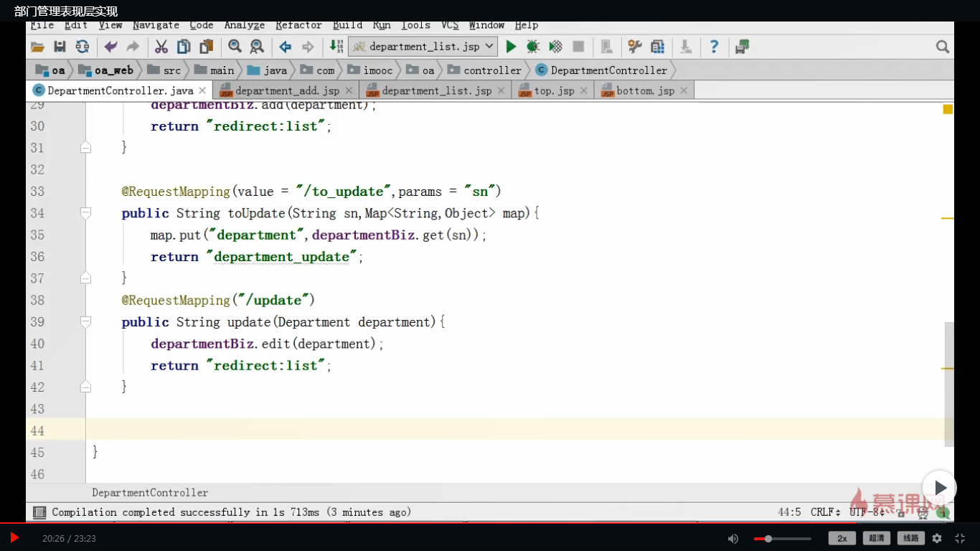
Task: Exit fullscreen in the video player
Action: pos(960,538)
